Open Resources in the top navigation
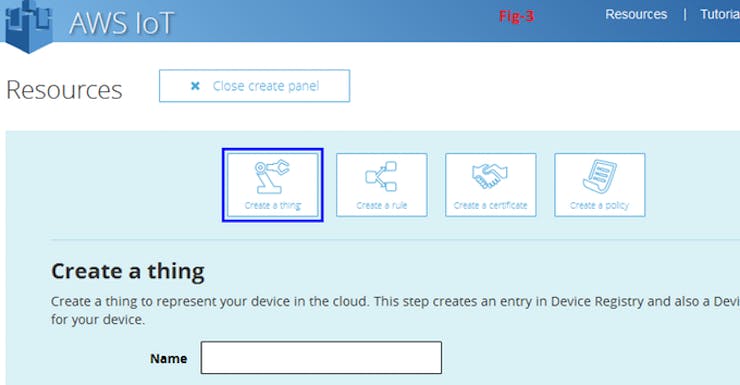Image resolution: width=740 pixels, height=385 pixels. 636,15
